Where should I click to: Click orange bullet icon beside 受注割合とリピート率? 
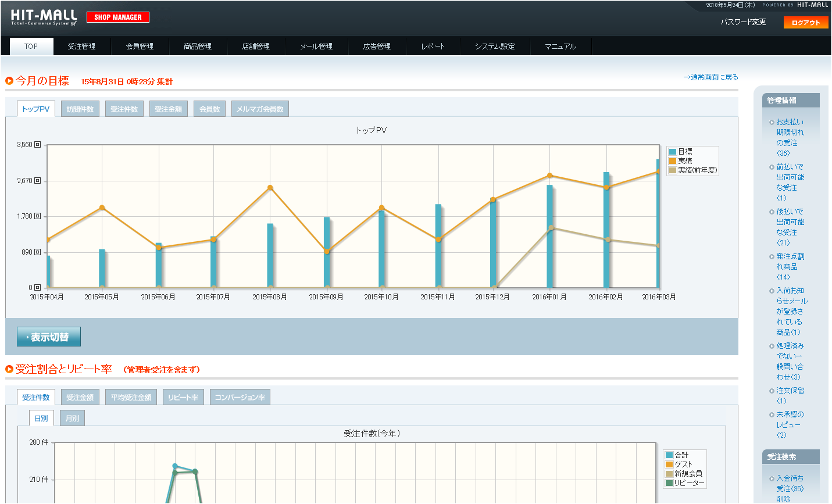9,369
